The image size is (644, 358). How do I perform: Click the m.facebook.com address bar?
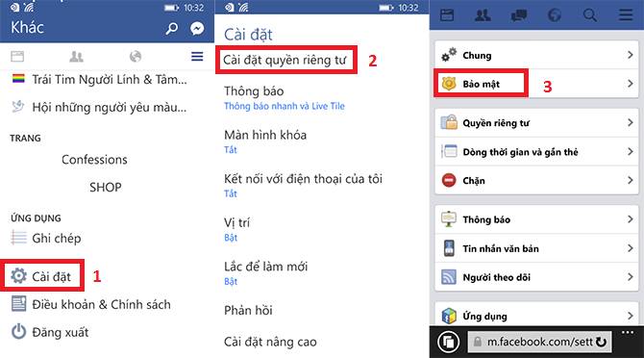539,342
